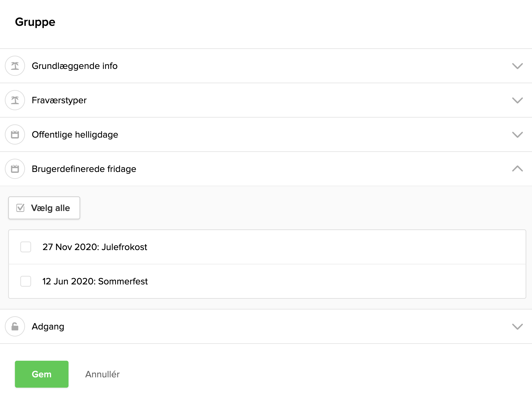532x400 pixels.
Task: Click the padlock icon beside Adgang
Action: click(15, 327)
